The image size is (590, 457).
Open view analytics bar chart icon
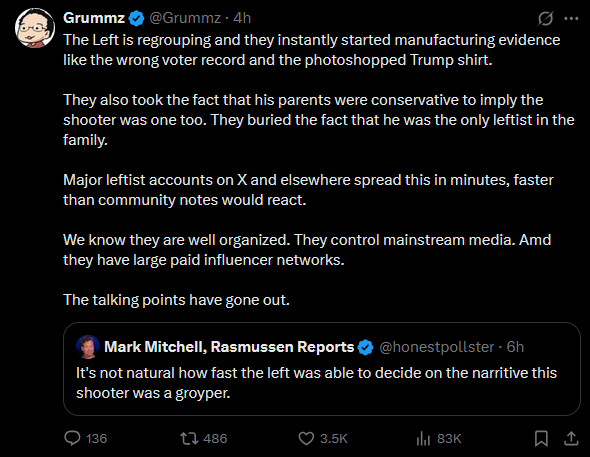[423, 439]
